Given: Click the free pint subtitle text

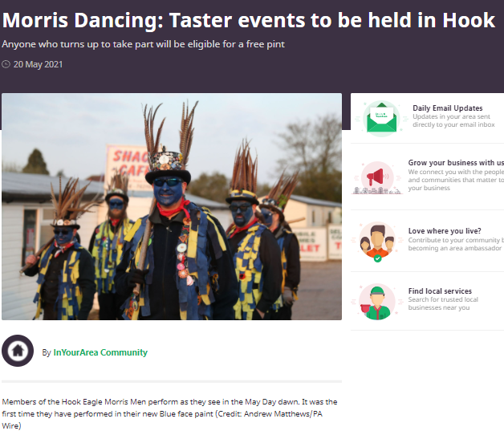Looking at the screenshot, I should (144, 44).
